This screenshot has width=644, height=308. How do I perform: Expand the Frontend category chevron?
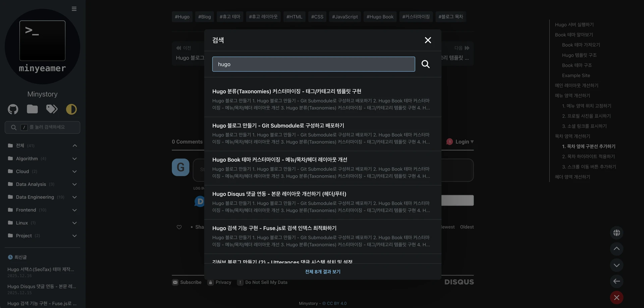[75, 210]
